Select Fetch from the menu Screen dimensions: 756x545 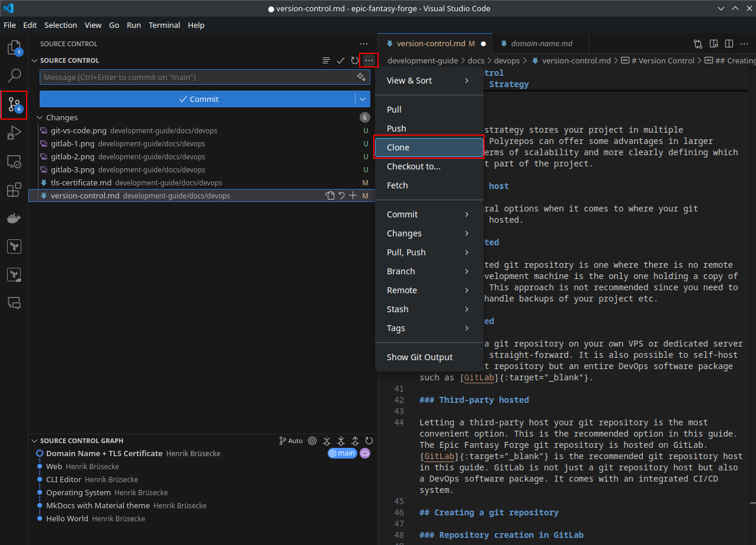(429, 185)
